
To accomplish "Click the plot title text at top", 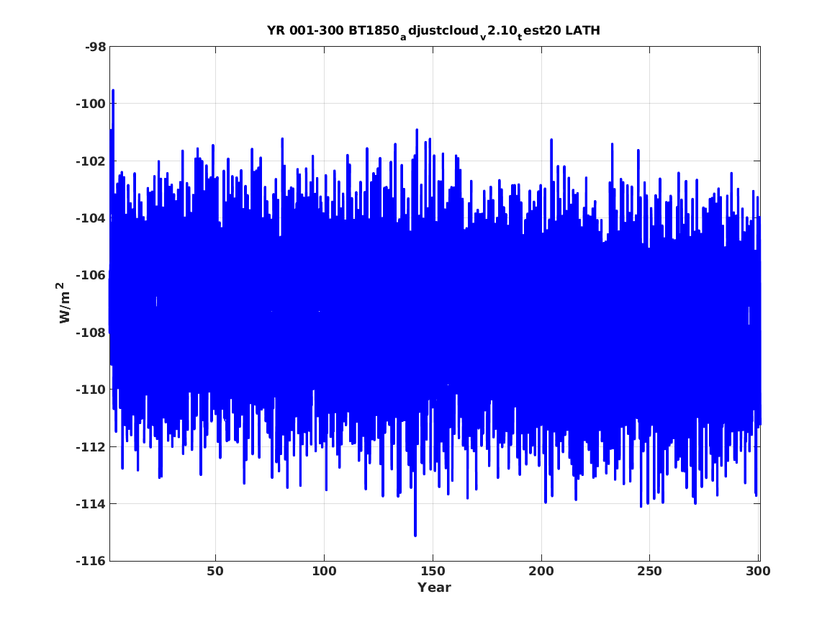I will coord(433,32).
